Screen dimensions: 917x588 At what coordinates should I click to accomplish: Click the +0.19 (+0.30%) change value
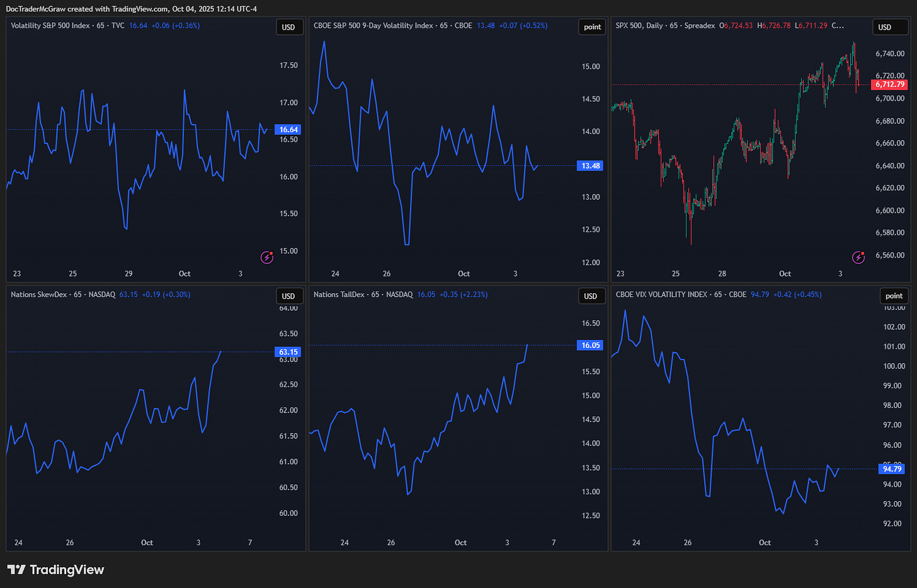pos(166,295)
